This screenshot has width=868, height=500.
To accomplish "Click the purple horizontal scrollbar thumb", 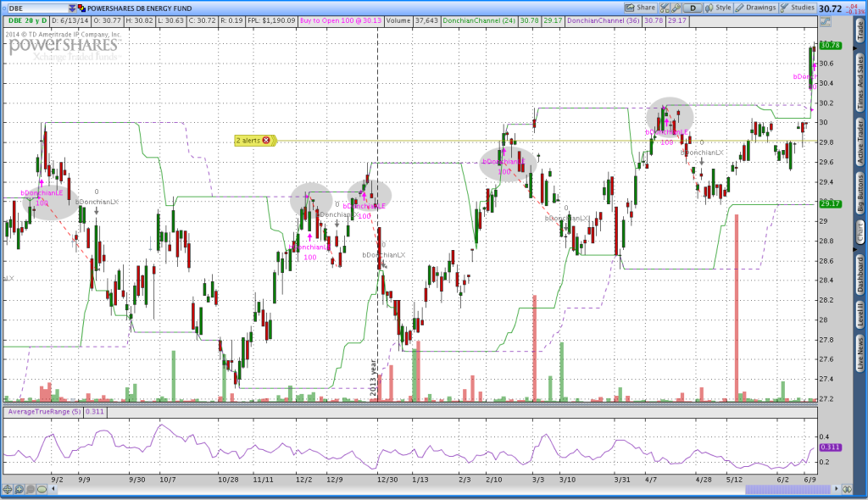I will [x=787, y=489].
